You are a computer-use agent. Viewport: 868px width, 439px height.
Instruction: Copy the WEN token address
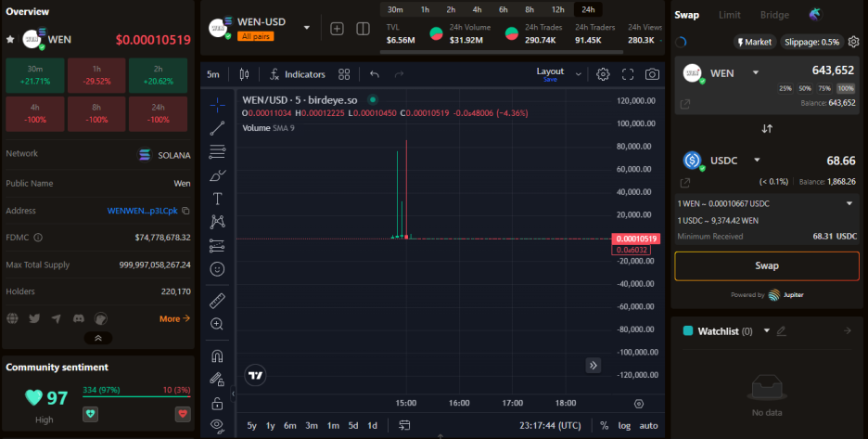coord(186,211)
